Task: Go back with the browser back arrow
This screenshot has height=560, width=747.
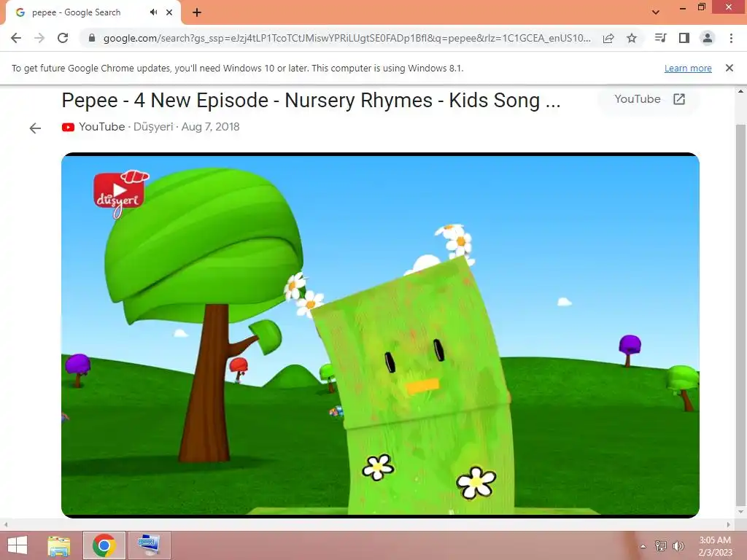Action: 16,38
